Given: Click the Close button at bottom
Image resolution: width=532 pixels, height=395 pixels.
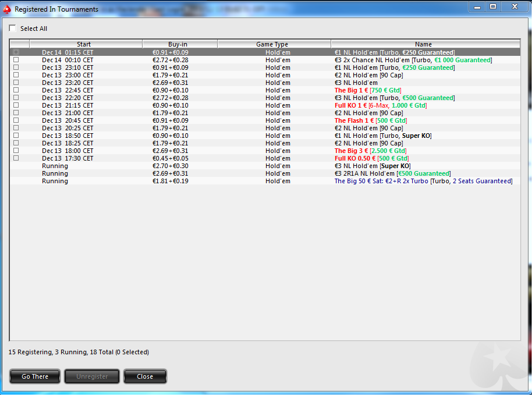Looking at the screenshot, I should pos(145,376).
